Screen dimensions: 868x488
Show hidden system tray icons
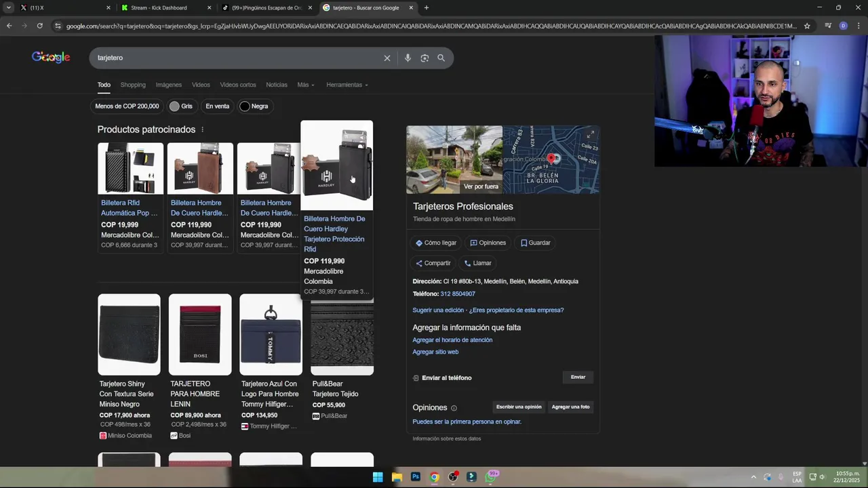pyautogui.click(x=753, y=477)
